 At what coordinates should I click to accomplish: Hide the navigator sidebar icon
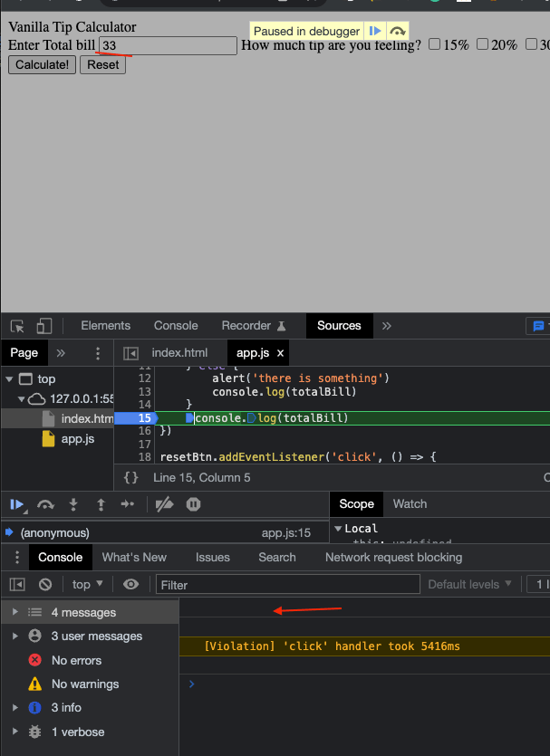(130, 353)
